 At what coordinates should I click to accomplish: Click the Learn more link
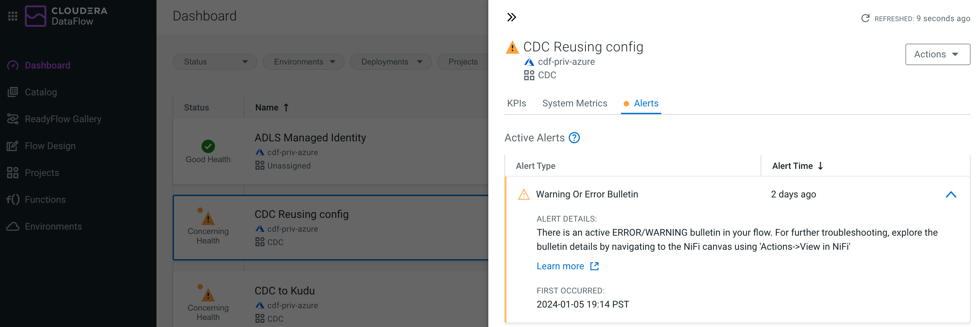point(560,266)
